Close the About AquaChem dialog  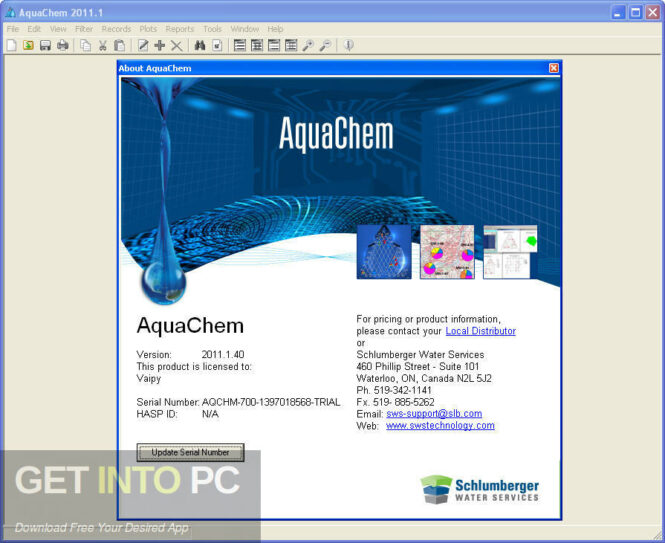[x=553, y=68]
